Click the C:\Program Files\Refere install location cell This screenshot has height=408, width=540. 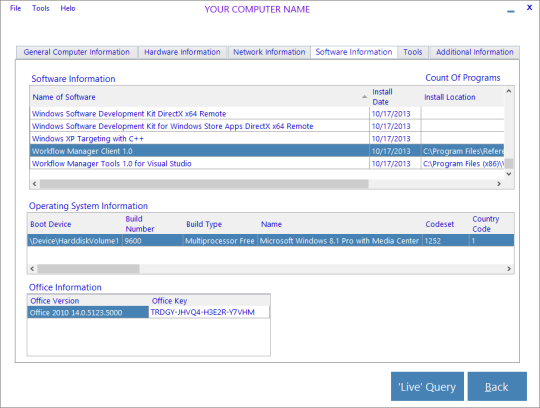pyautogui.click(x=463, y=151)
